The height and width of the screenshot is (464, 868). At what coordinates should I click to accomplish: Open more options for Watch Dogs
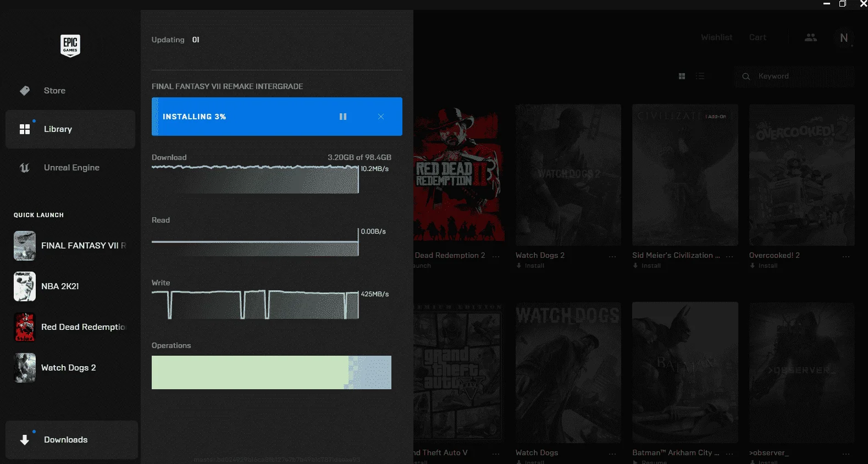[x=612, y=454]
